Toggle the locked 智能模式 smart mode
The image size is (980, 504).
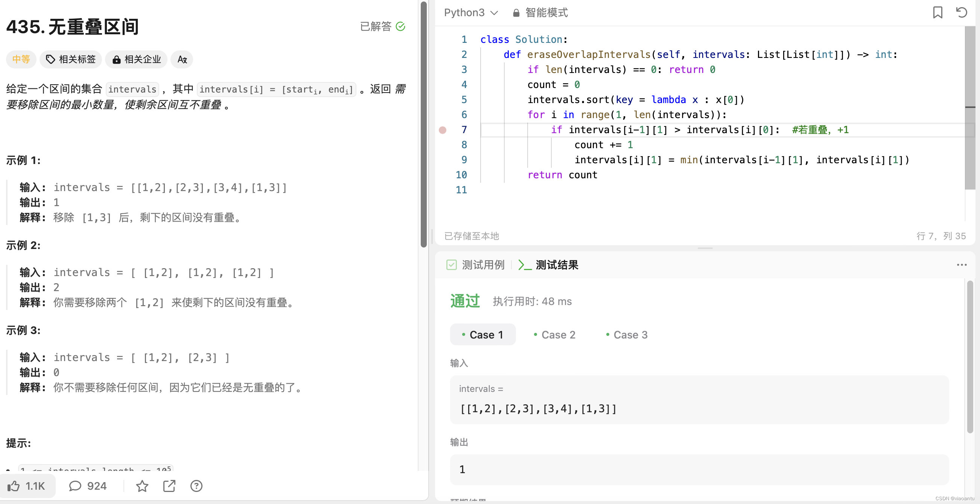tap(540, 13)
